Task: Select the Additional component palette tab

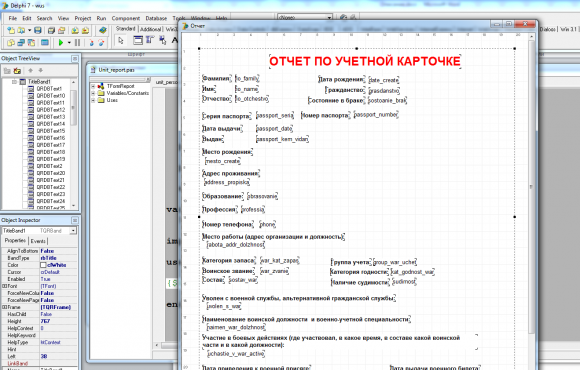Action: click(x=151, y=29)
